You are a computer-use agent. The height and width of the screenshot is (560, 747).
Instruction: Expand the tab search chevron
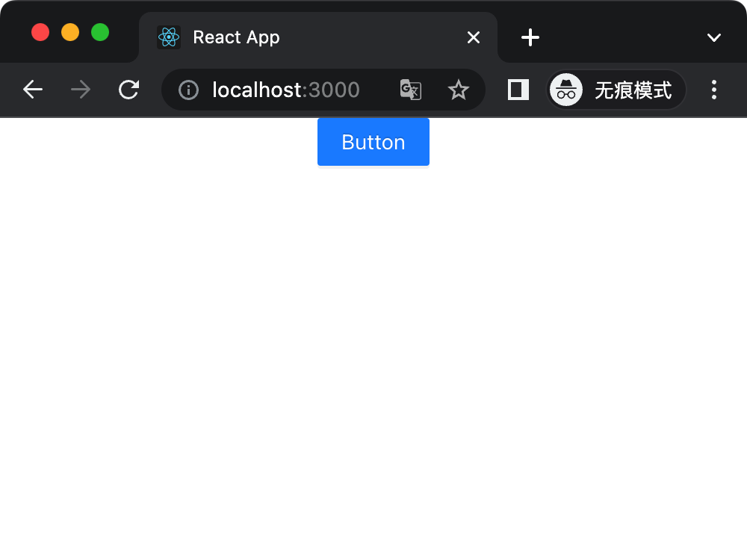tap(714, 37)
